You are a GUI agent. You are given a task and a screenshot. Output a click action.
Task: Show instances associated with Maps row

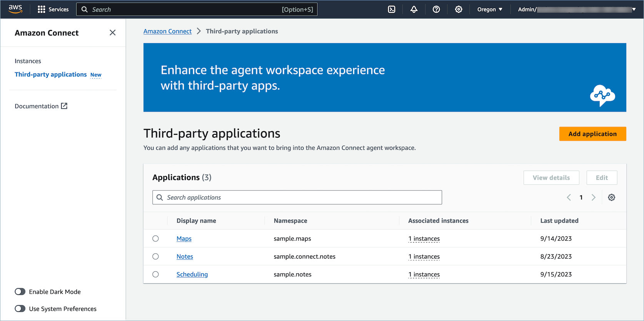[x=424, y=239]
